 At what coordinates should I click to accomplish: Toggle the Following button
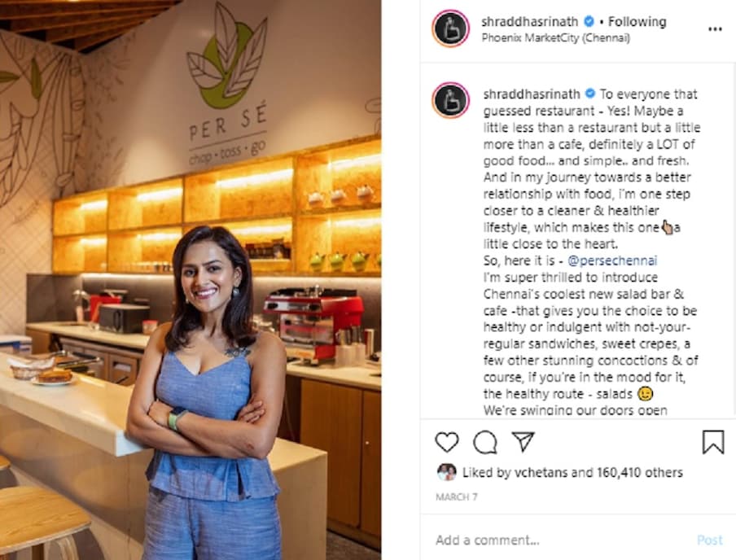tap(637, 22)
